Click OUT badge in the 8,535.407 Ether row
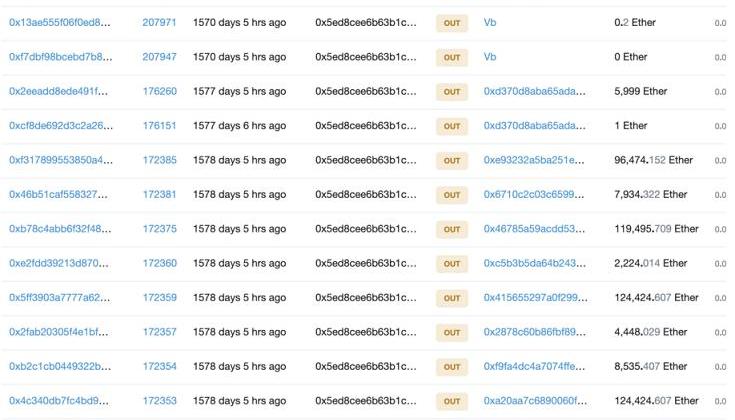The width and height of the screenshot is (735, 420). tap(452, 366)
